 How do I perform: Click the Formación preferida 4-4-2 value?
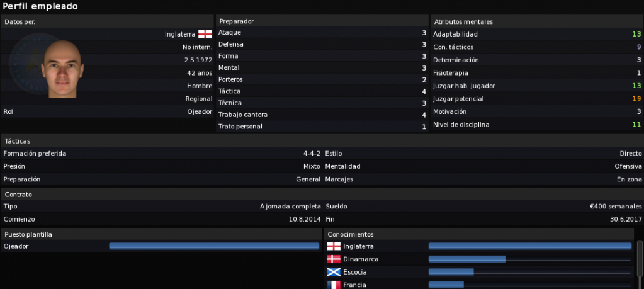(312, 154)
